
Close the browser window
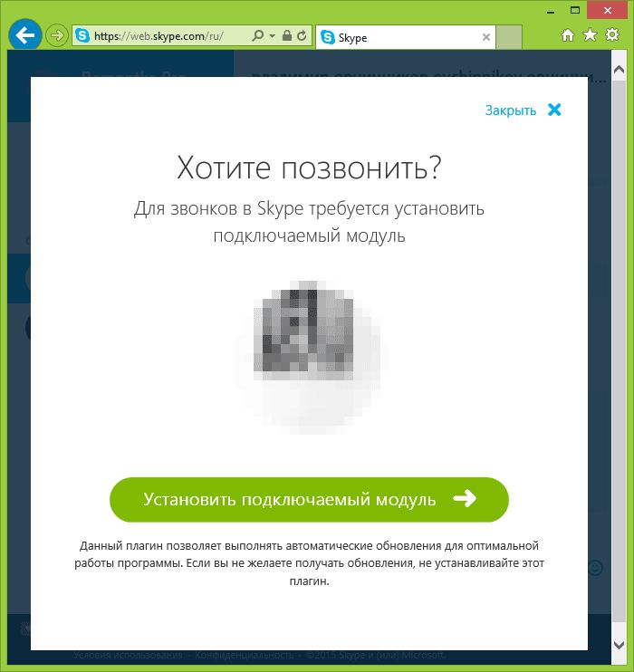point(608,10)
